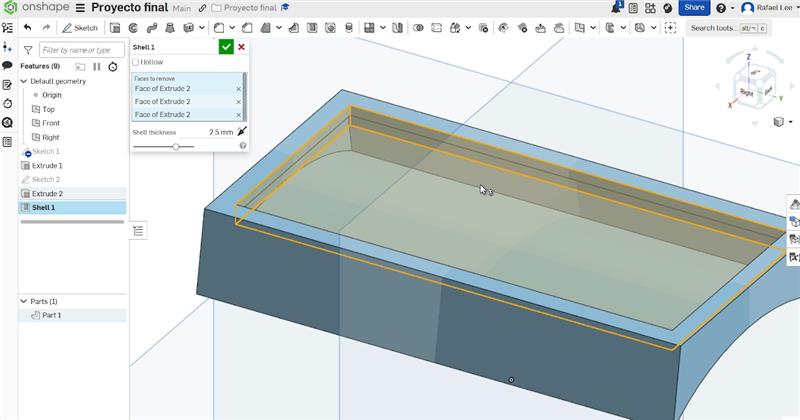This screenshot has height=420, width=800.
Task: Open the Fillet tool dropdown arrow
Action: tap(232, 28)
